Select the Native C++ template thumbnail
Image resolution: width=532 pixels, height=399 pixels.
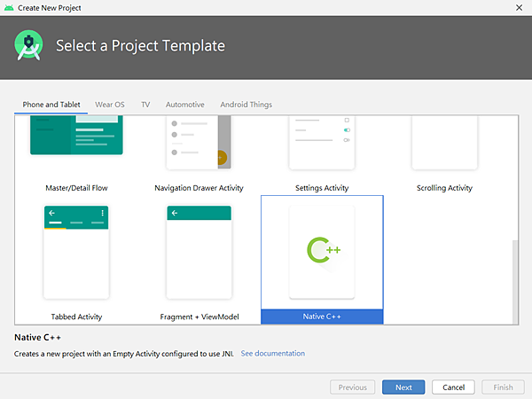(x=322, y=253)
